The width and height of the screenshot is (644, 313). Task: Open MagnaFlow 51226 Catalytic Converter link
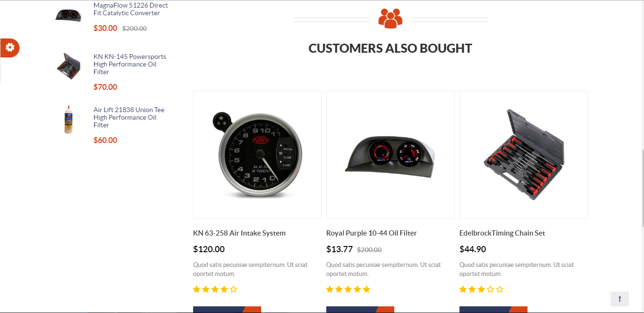click(131, 9)
